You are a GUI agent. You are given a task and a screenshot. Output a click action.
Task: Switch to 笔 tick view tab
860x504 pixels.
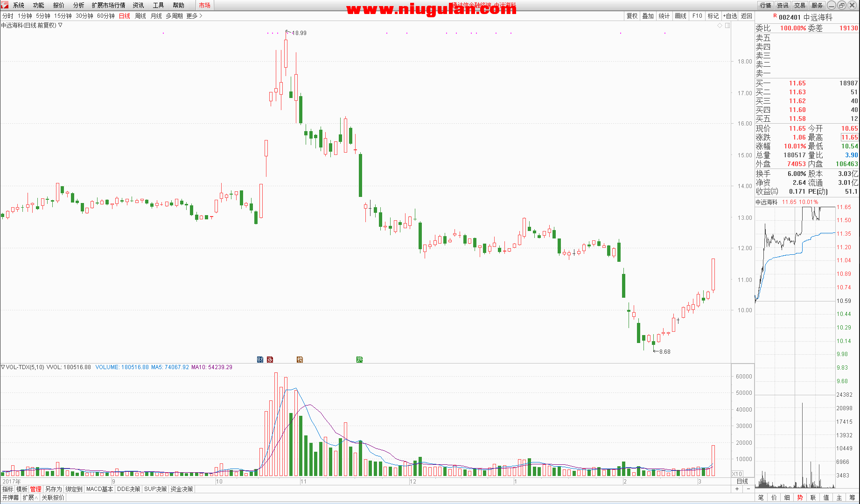(x=761, y=497)
